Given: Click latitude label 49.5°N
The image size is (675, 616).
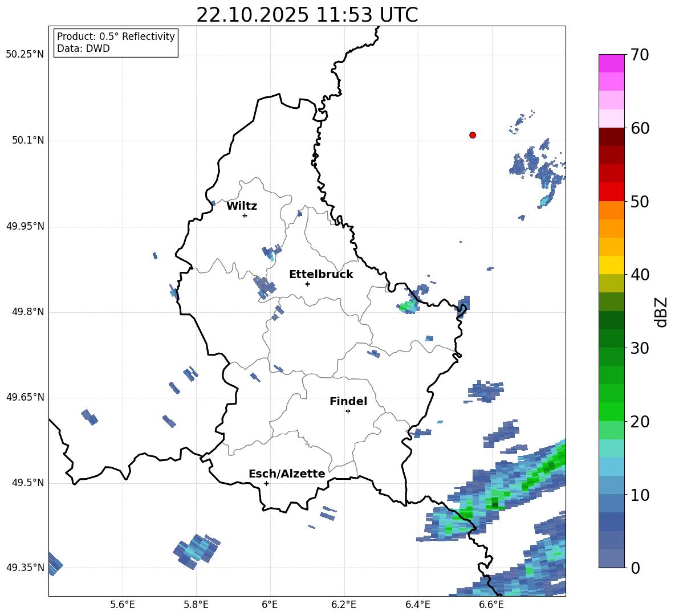Looking at the screenshot, I should click(x=28, y=483).
